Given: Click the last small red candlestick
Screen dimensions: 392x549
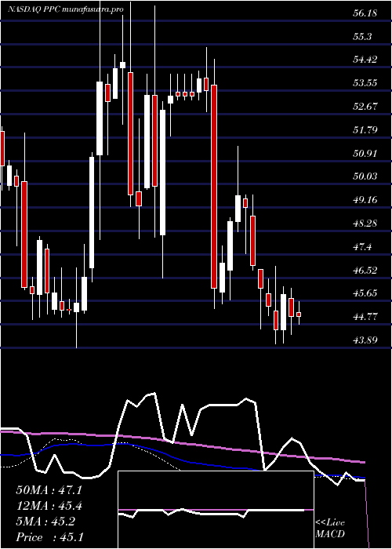Looking at the screenshot, I should [299, 314].
